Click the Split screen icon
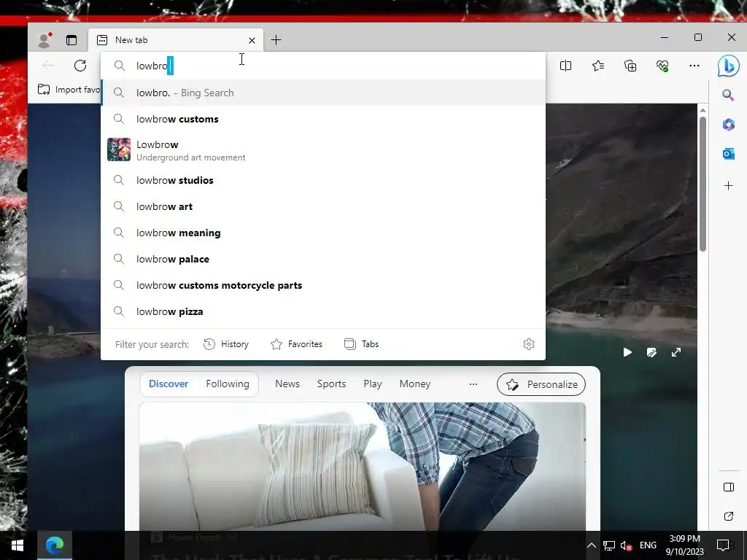This screenshot has width=747, height=560. coord(565,66)
